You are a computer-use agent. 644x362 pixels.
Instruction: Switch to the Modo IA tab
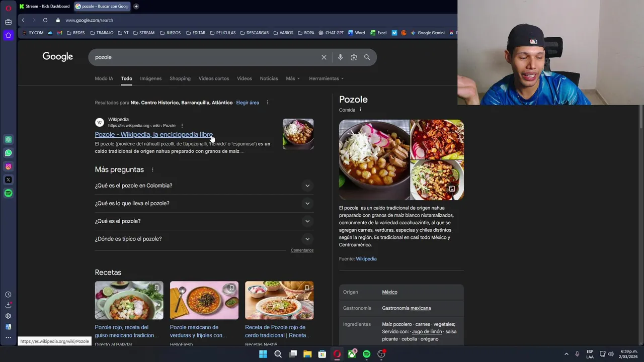pos(104,78)
